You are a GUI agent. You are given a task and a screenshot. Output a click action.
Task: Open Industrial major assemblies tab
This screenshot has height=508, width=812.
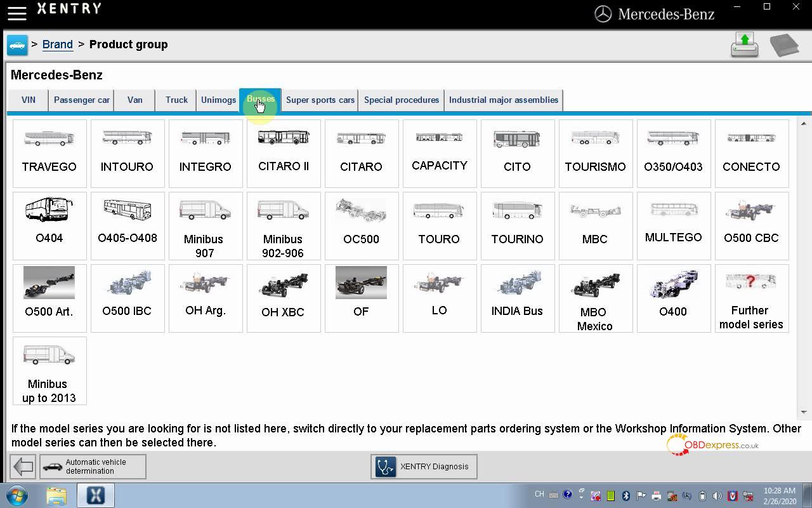[x=504, y=100]
